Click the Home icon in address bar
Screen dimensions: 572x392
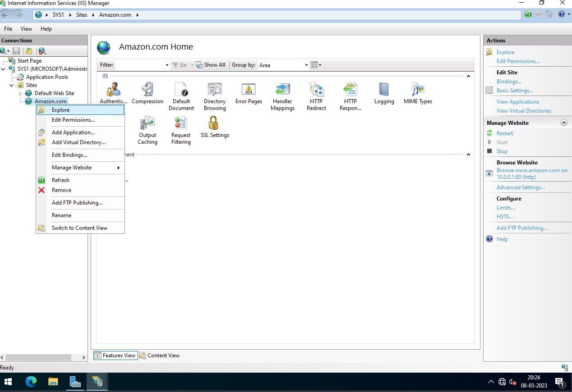[x=549, y=14]
